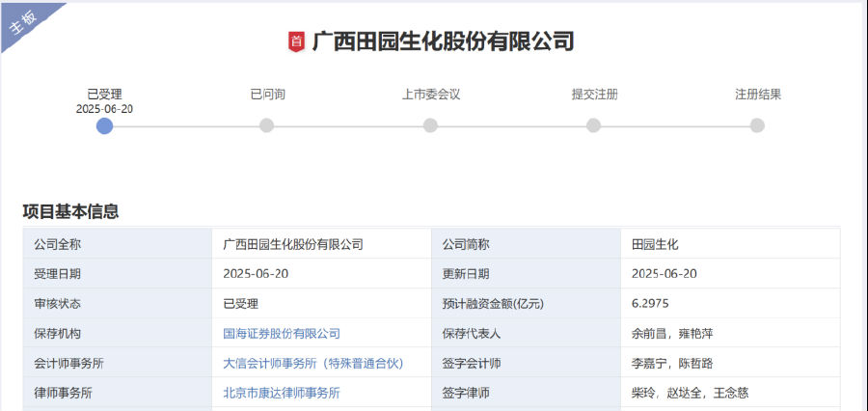Image resolution: width=868 pixels, height=411 pixels.
Task: Select the 上市委会议 progress step dot
Action: (x=430, y=125)
